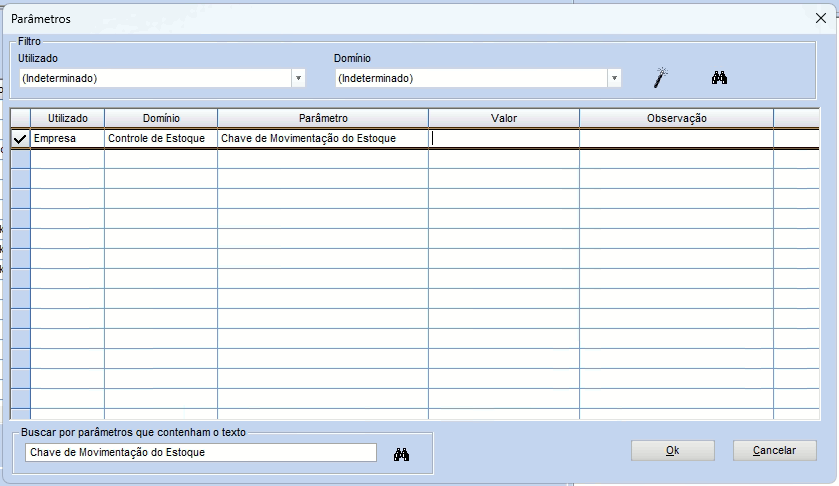Image resolution: width=839 pixels, height=486 pixels.
Task: Close the Parâmetros dialog window
Action: (820, 18)
